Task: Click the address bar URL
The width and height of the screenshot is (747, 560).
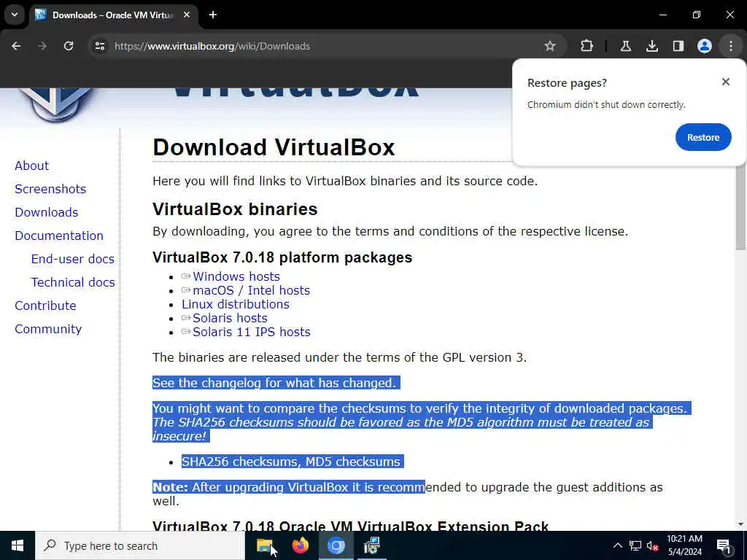Action: tap(212, 46)
